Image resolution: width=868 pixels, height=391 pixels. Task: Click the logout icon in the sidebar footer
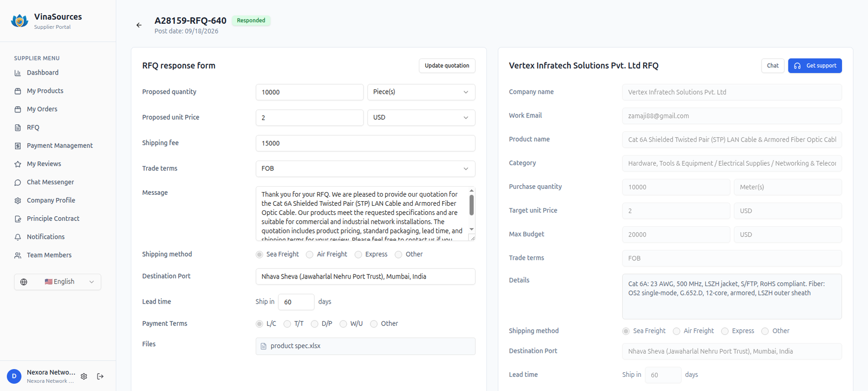coord(101,376)
